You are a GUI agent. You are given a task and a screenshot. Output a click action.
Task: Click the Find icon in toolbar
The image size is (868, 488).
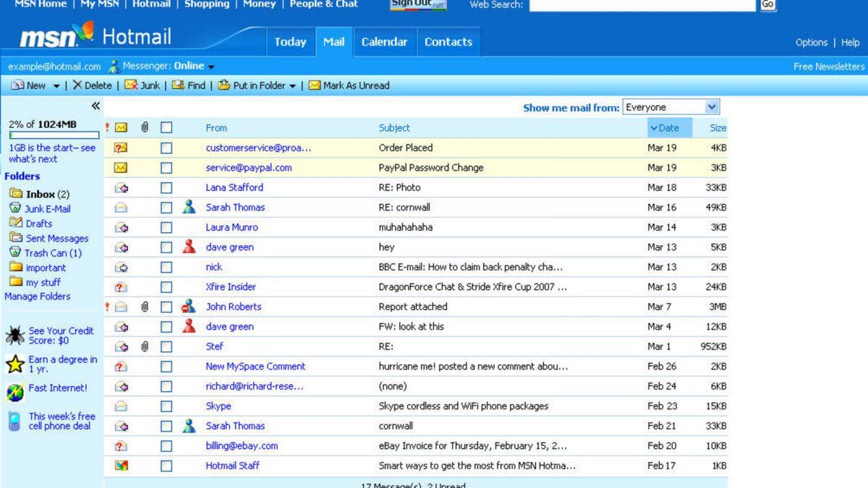click(178, 85)
